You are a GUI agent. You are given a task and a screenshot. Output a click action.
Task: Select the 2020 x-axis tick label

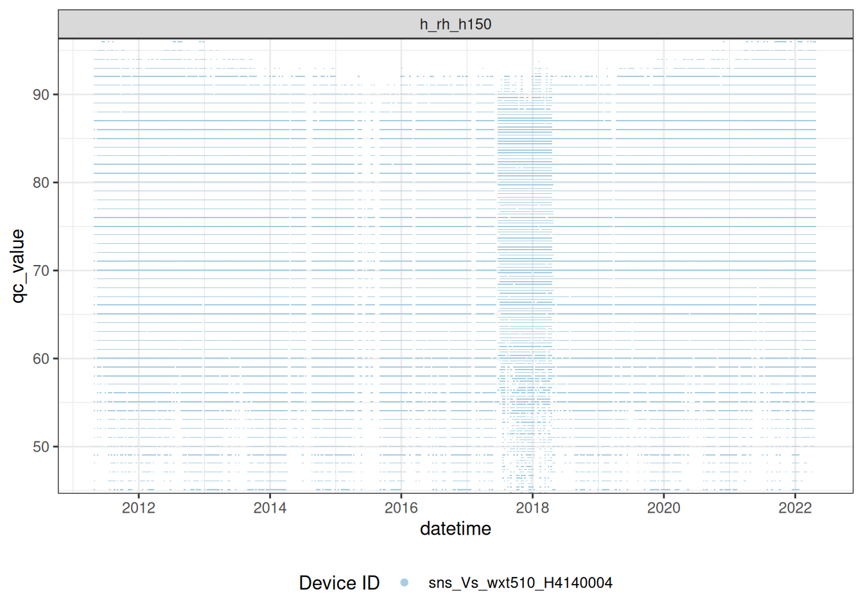click(663, 508)
